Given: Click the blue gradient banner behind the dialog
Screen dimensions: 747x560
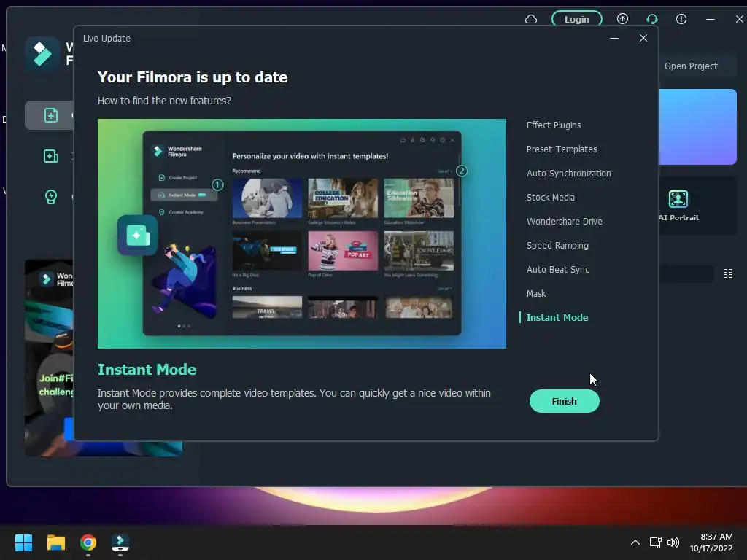Looking at the screenshot, I should (x=697, y=127).
